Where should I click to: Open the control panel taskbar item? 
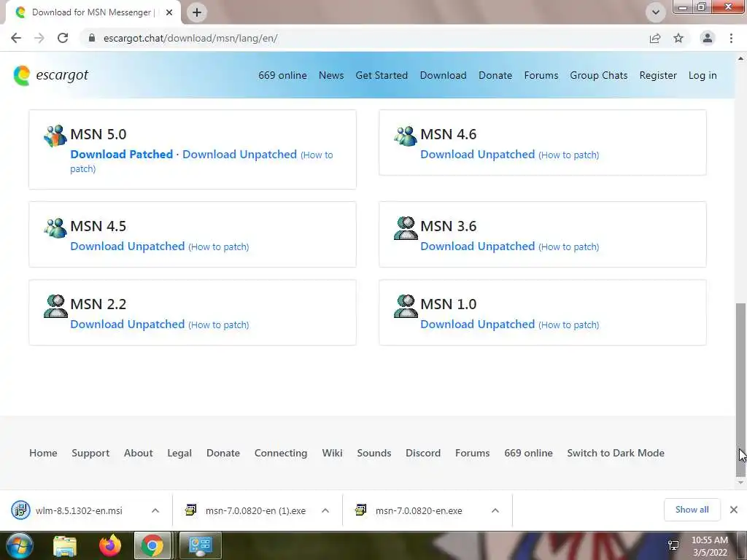(200, 545)
